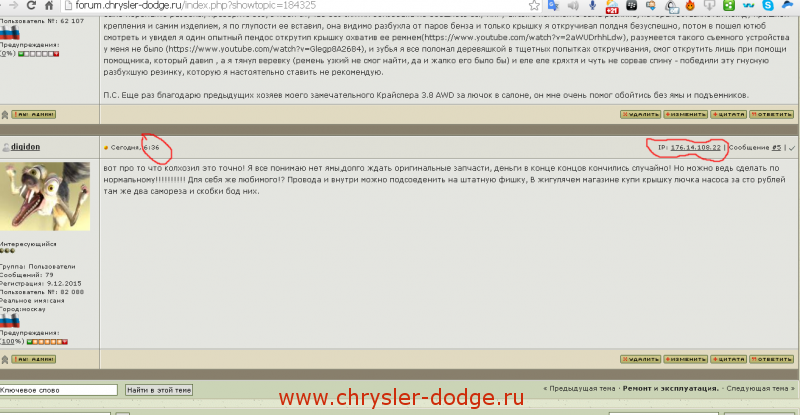Open digidon's user profile link

point(26,147)
